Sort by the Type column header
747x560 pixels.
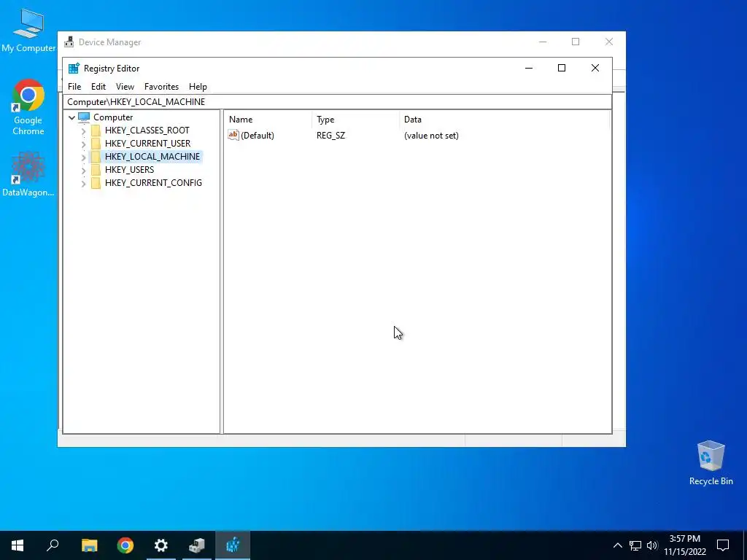[x=356, y=120]
